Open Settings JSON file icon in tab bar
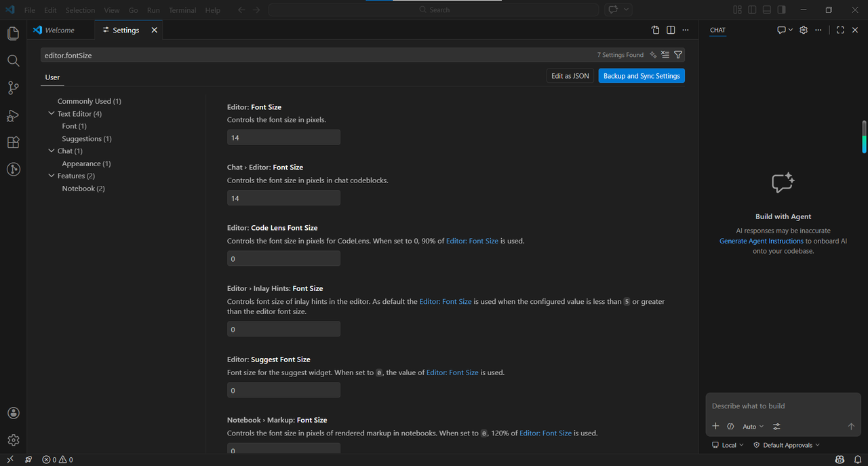868x466 pixels. pyautogui.click(x=655, y=30)
